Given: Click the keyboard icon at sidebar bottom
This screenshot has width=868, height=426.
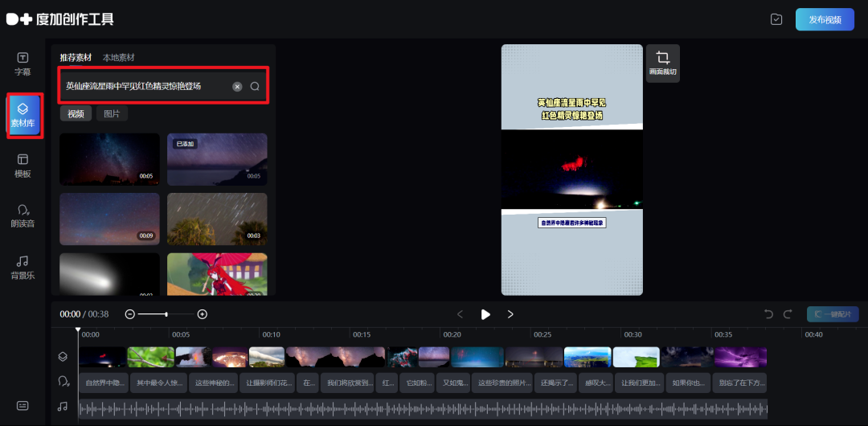Looking at the screenshot, I should [23, 405].
